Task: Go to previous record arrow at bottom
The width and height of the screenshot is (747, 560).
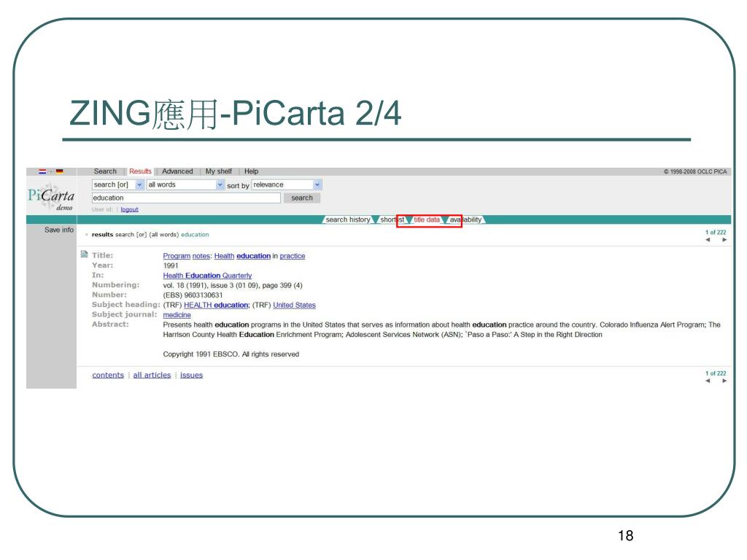Action: (x=708, y=381)
